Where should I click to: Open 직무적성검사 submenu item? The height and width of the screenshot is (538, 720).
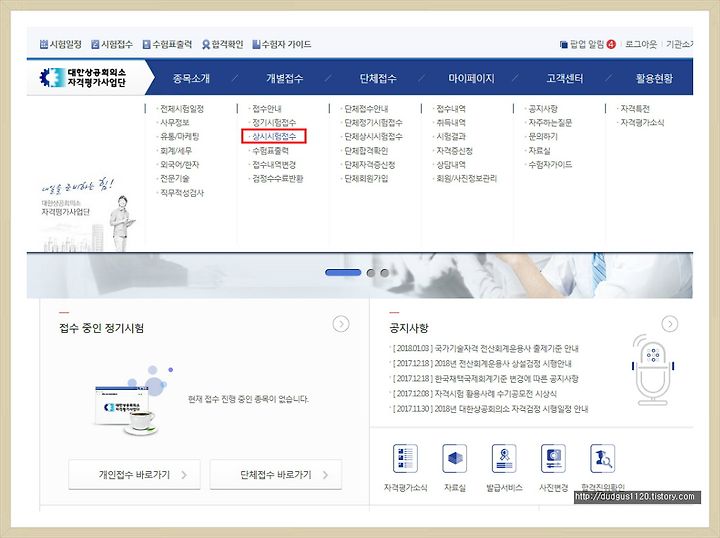pyautogui.click(x=182, y=193)
